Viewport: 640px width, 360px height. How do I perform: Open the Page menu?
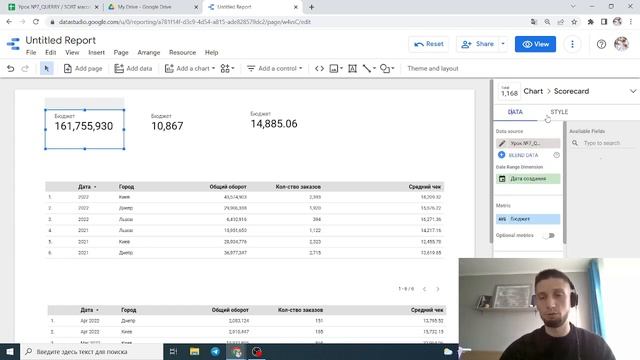click(x=121, y=53)
